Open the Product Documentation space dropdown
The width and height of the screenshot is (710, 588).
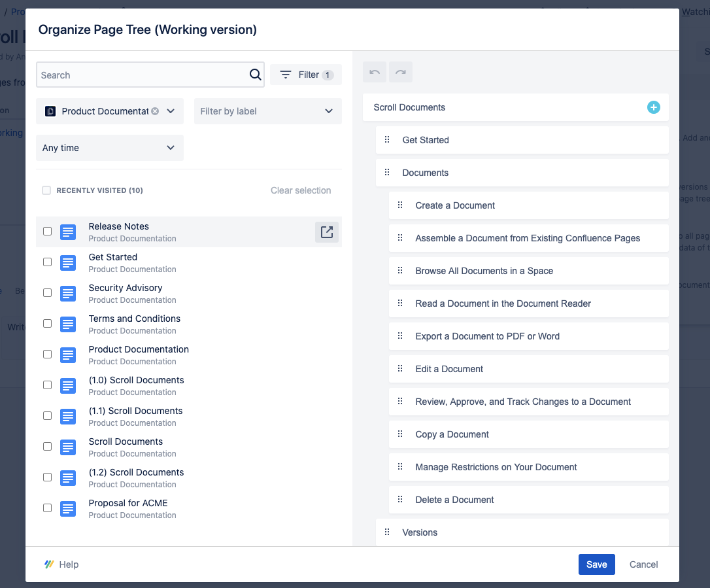(171, 111)
